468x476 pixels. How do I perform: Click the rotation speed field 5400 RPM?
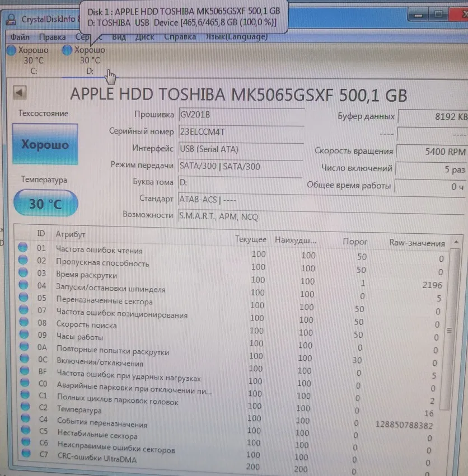pyautogui.click(x=432, y=151)
